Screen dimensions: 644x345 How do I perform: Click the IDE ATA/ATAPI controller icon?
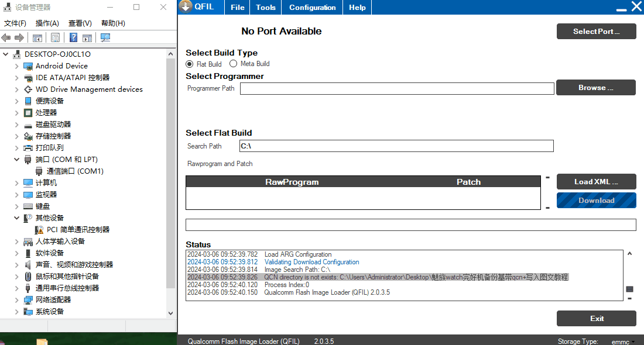(x=28, y=78)
